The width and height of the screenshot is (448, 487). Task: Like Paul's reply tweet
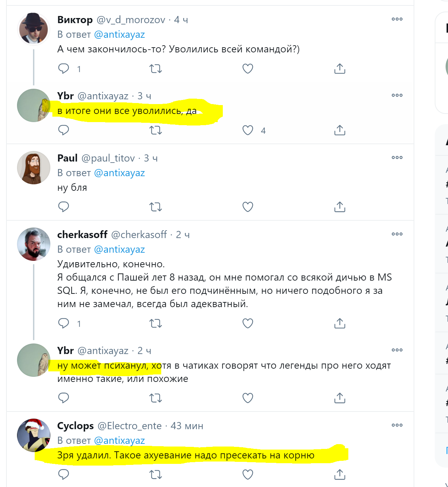[248, 207]
